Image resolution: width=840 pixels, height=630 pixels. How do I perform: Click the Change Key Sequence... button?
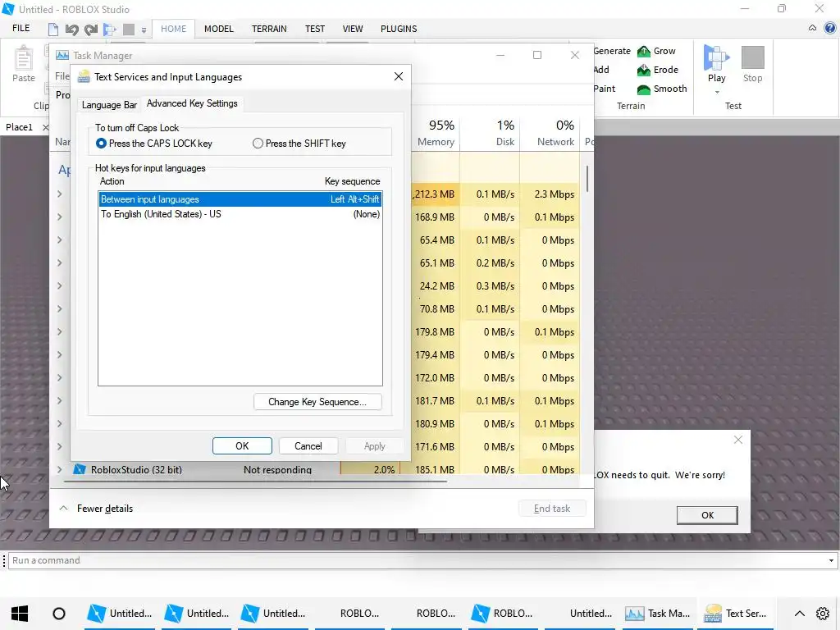click(317, 402)
